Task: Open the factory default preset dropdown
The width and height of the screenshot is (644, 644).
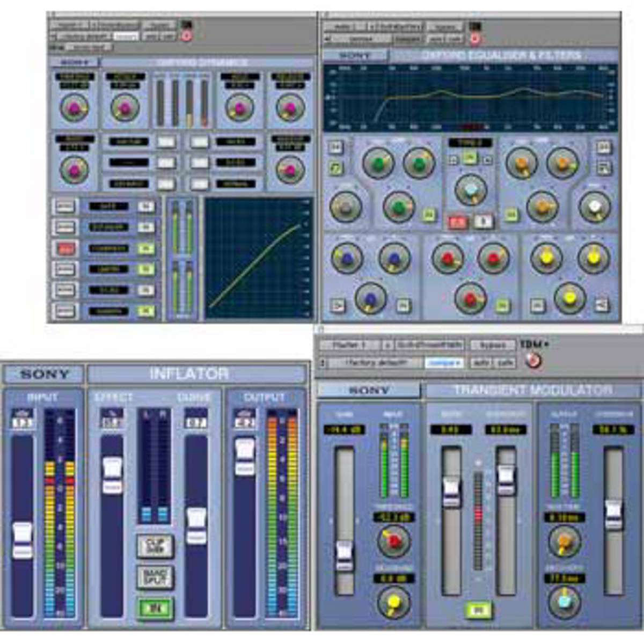Action: 375,363
